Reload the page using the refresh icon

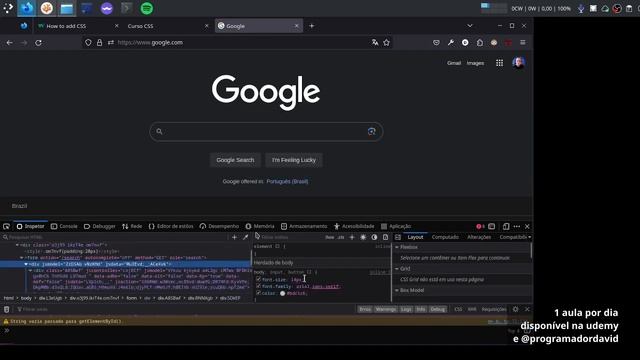point(38,42)
